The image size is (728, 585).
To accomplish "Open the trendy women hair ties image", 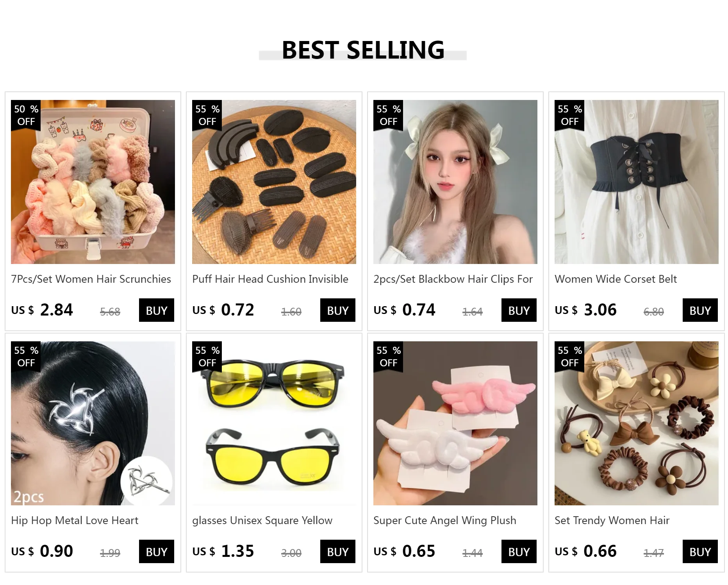I will [637, 423].
